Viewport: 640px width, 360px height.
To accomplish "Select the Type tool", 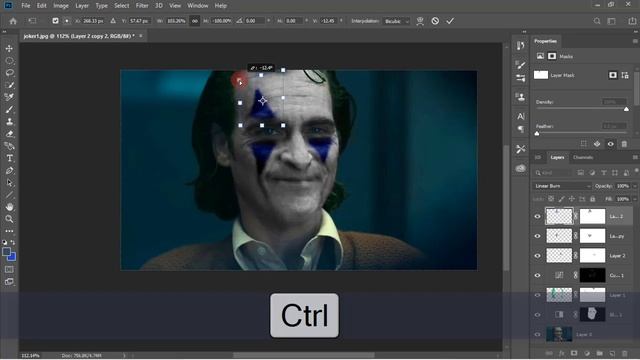I will [9, 158].
